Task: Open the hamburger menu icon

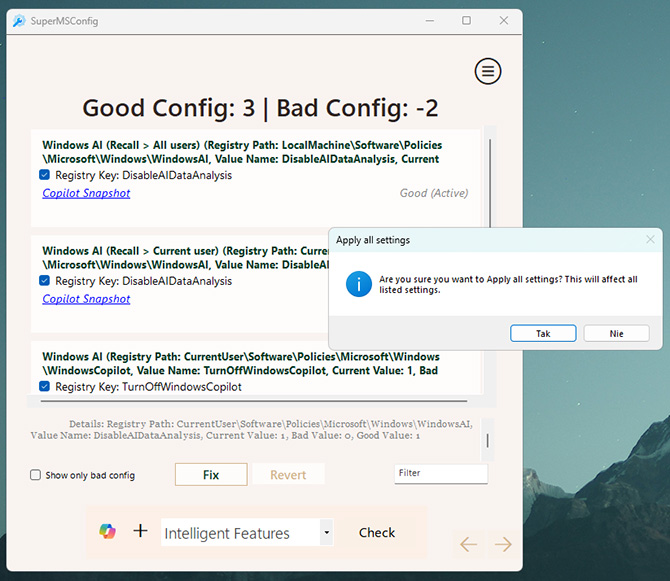Action: click(488, 71)
